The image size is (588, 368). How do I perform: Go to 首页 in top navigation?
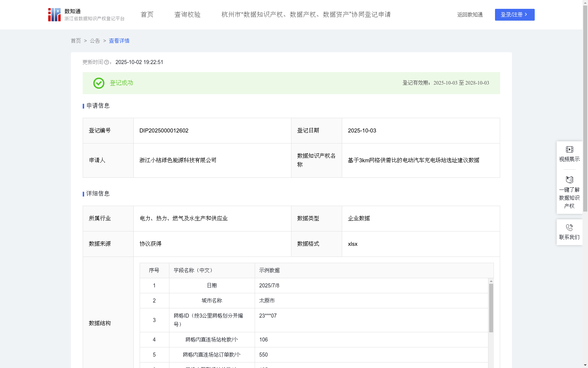tap(147, 15)
